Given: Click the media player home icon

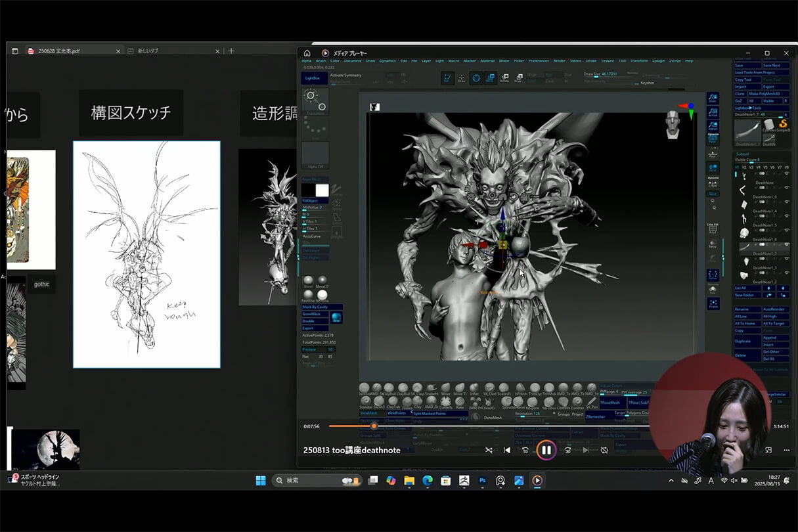Looking at the screenshot, I should 307,53.
